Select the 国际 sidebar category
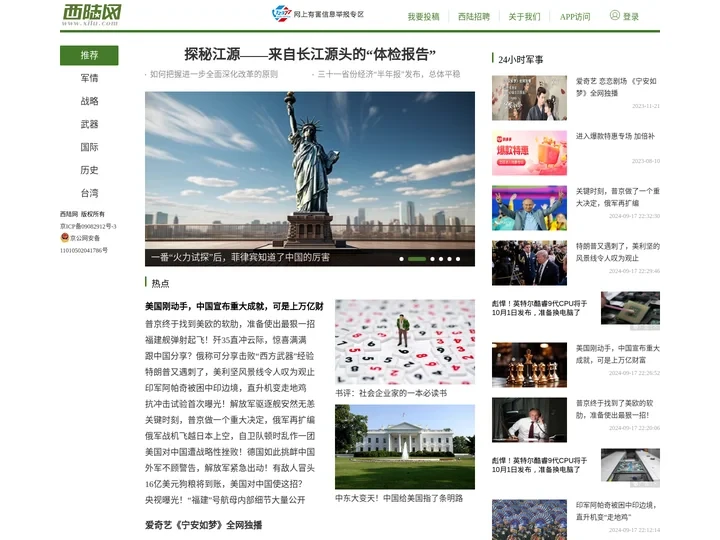The width and height of the screenshot is (720, 540). 89,147
